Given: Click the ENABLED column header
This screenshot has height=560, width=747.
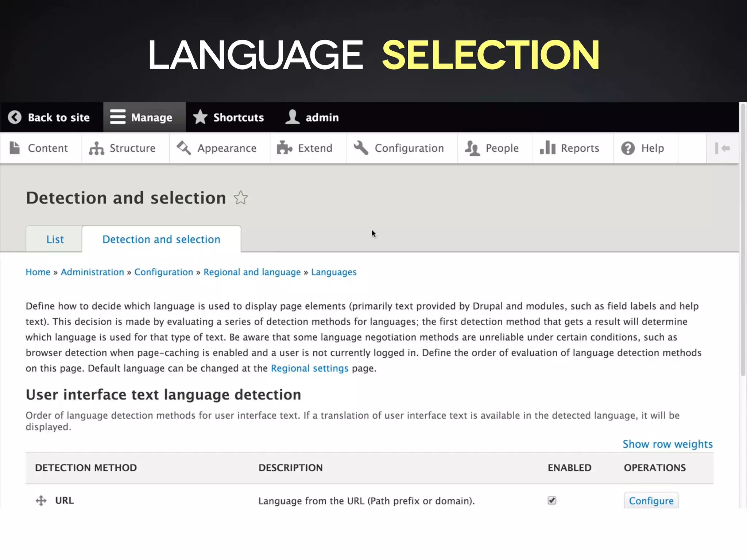Looking at the screenshot, I should (569, 468).
